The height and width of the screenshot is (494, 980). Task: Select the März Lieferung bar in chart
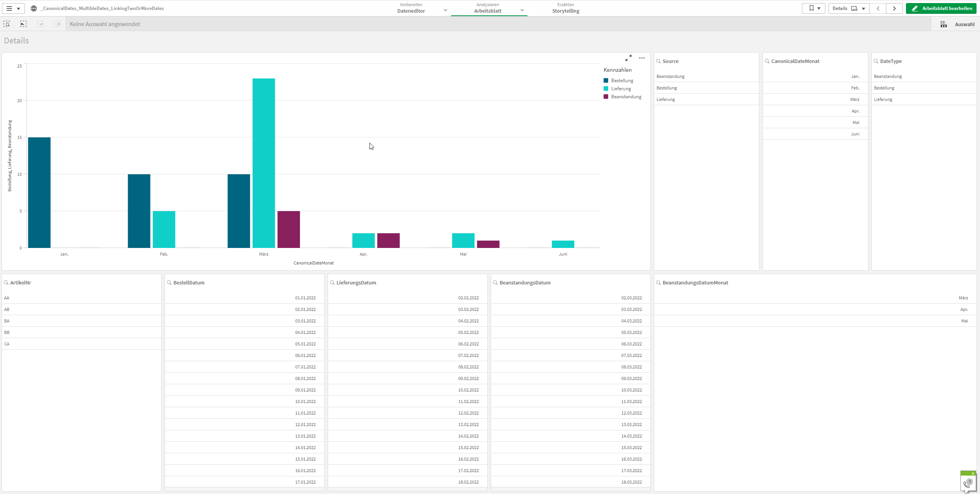coord(264,163)
